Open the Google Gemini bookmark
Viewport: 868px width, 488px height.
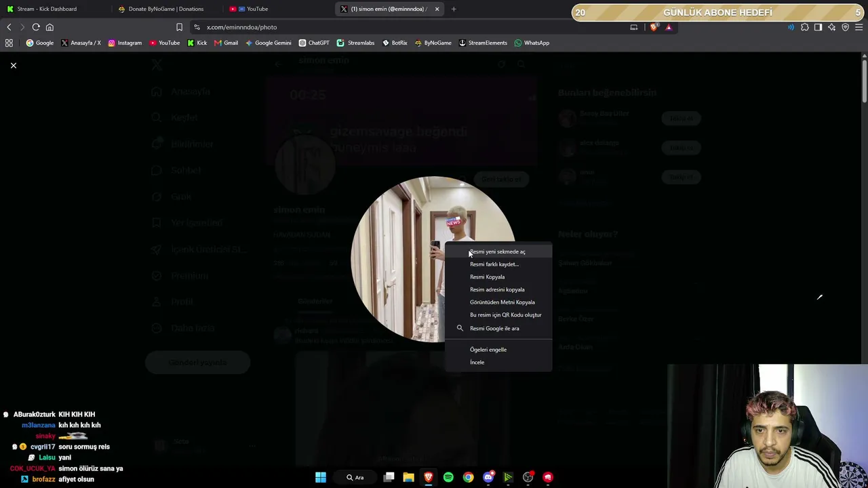click(x=269, y=43)
